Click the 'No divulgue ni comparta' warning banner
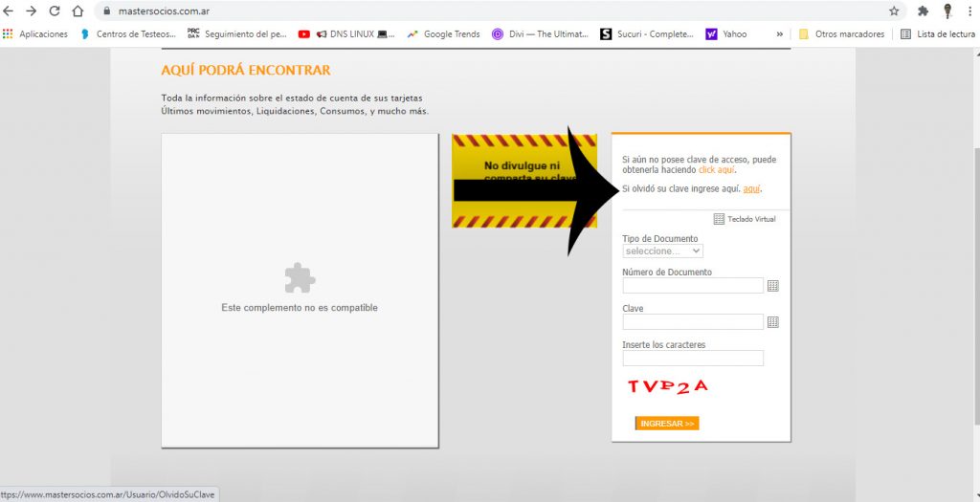The width and height of the screenshot is (980, 502). (524, 181)
